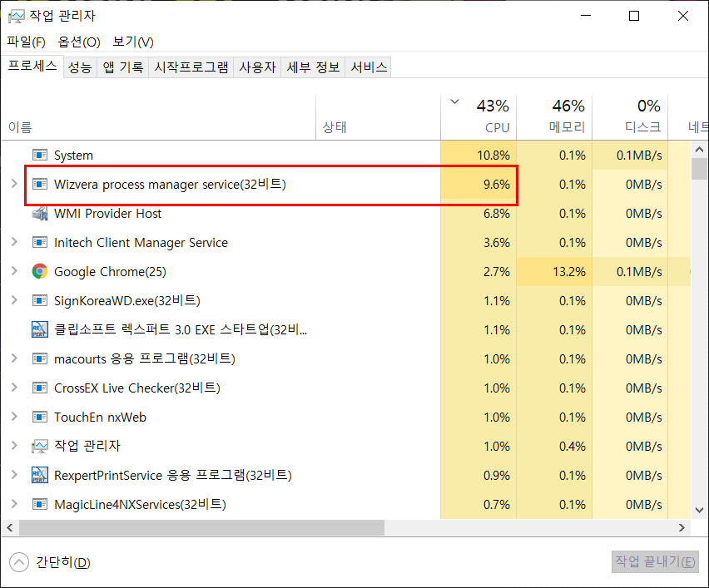Expand the TouchEn nxWeb row
Viewport: 709px width, 588px height.
[14, 416]
